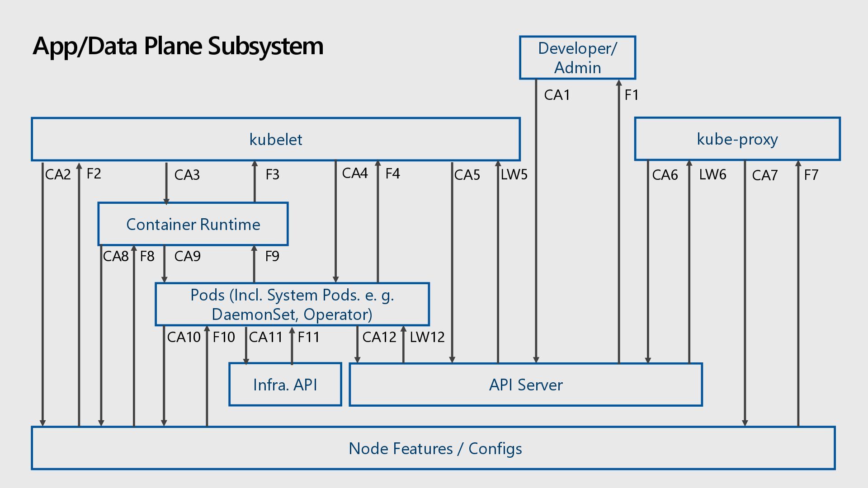The height and width of the screenshot is (488, 868).
Task: Click the CA1 label
Action: coord(557,95)
